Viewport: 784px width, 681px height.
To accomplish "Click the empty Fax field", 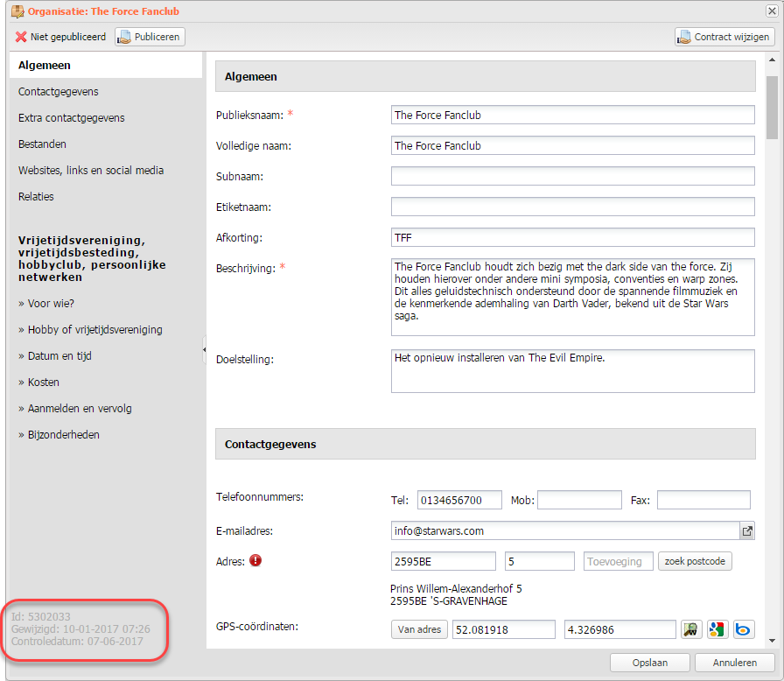I will tap(703, 500).
